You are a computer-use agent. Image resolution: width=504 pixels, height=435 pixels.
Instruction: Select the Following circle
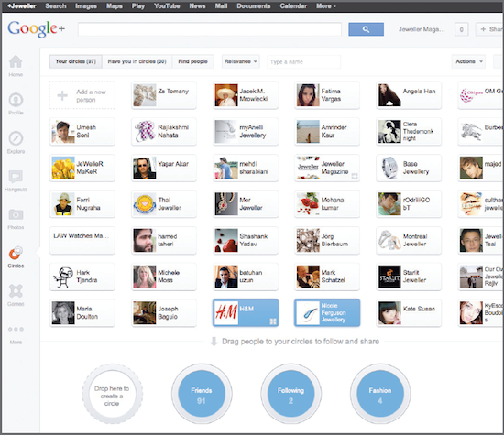coord(290,394)
